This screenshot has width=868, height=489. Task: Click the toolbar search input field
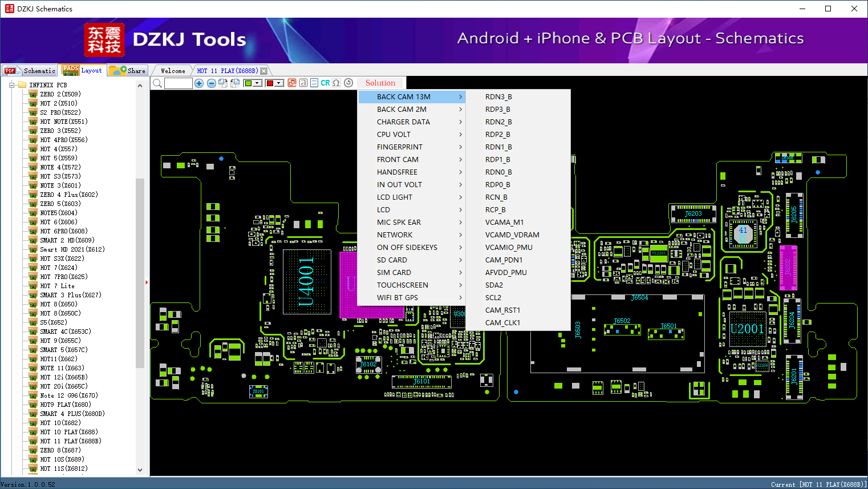(179, 83)
